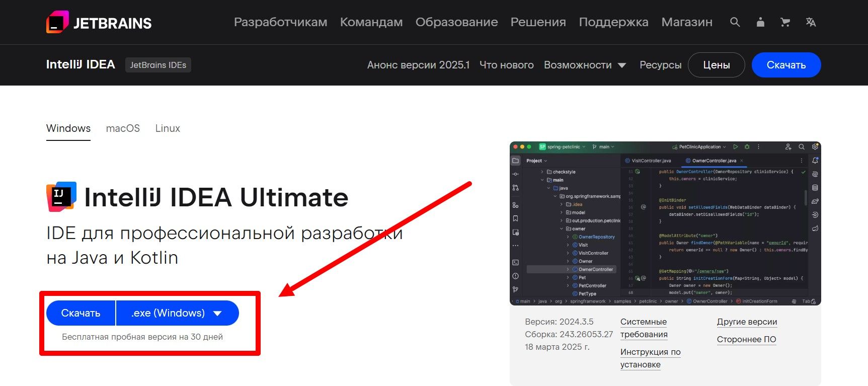Select the Windows tab
Viewport: 868px width, 386px height.
(x=68, y=129)
